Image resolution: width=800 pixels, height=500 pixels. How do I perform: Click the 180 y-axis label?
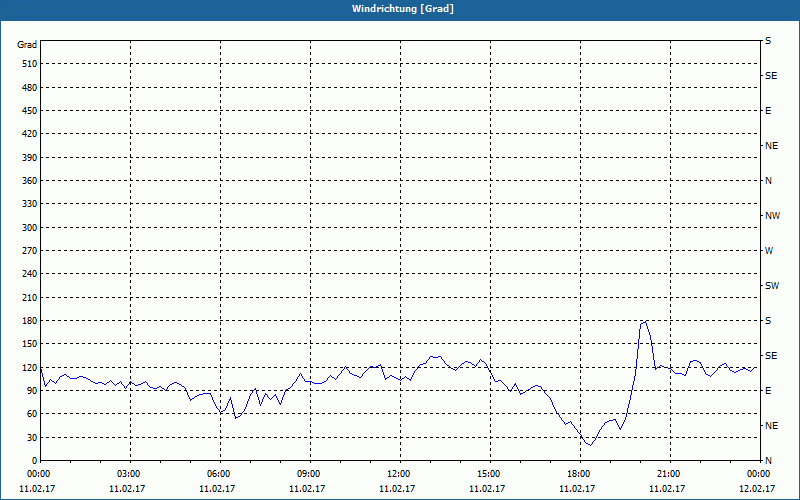pyautogui.click(x=30, y=321)
